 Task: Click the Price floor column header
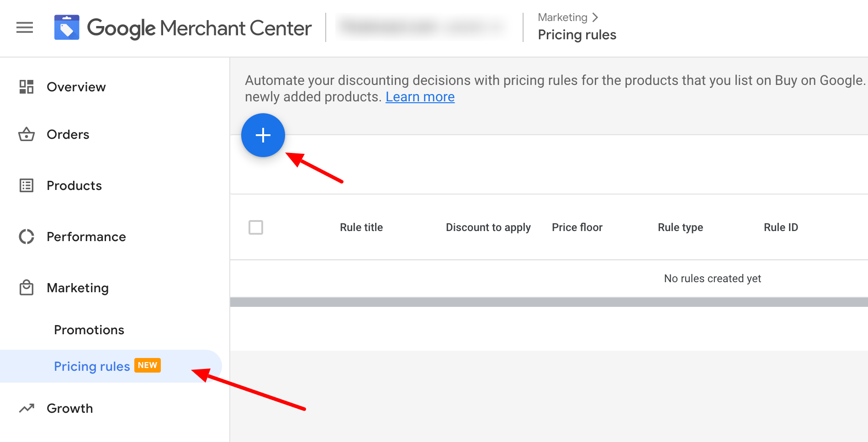click(577, 227)
